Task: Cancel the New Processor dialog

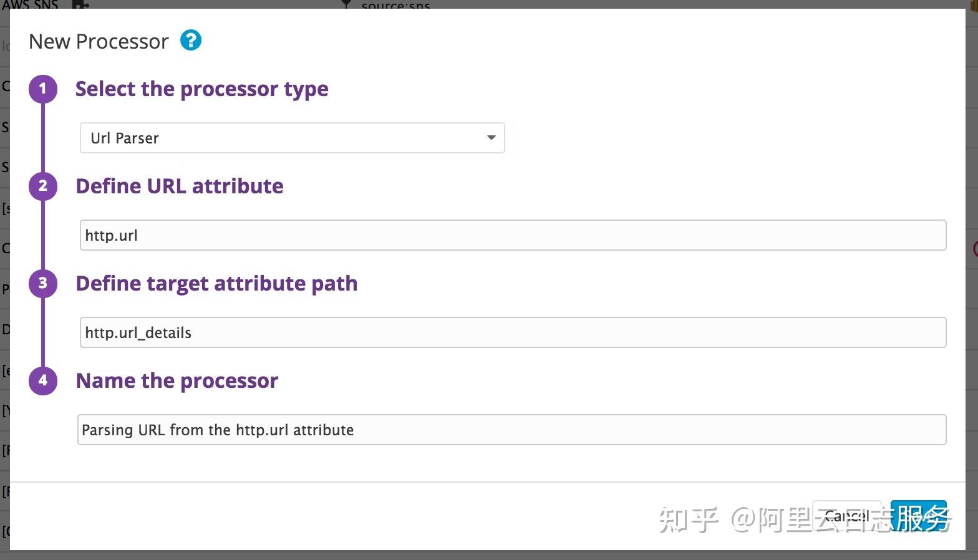Action: point(847,516)
